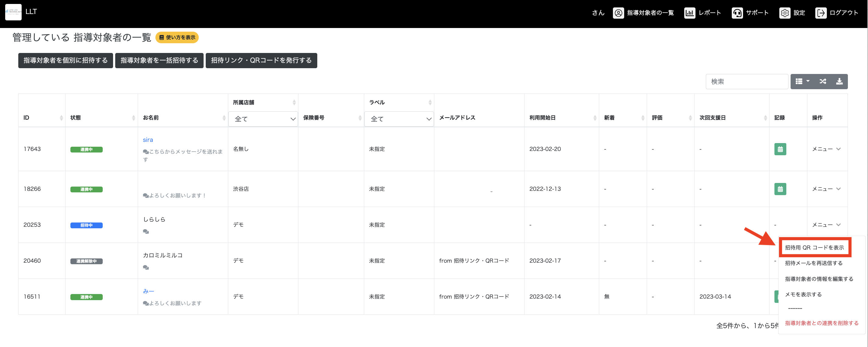Click the shuffle arrows toolbar icon
The width and height of the screenshot is (868, 347).
point(823,82)
